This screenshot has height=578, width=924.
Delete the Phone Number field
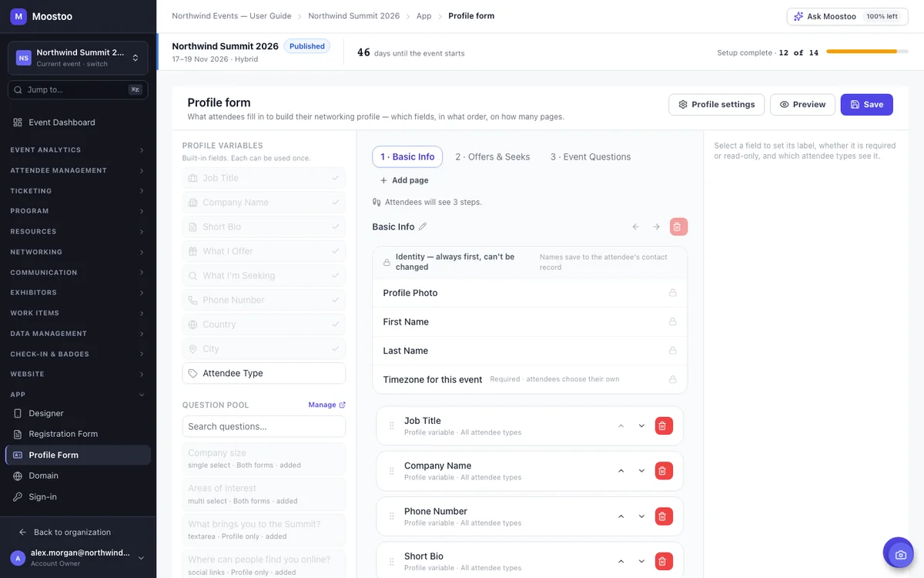tap(664, 516)
